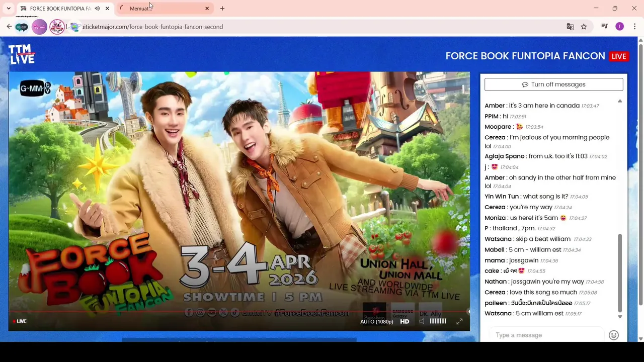The width and height of the screenshot is (644, 362).
Task: Adjust the video volume level bars
Action: (x=438, y=321)
